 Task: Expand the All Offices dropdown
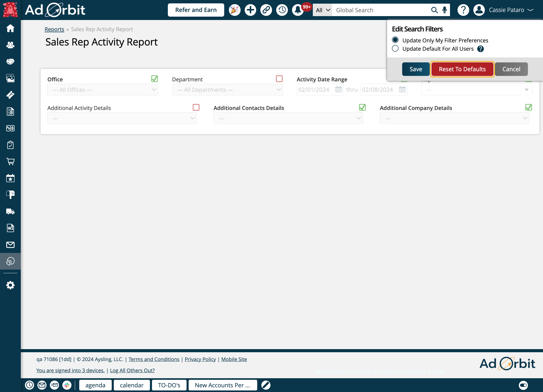103,90
